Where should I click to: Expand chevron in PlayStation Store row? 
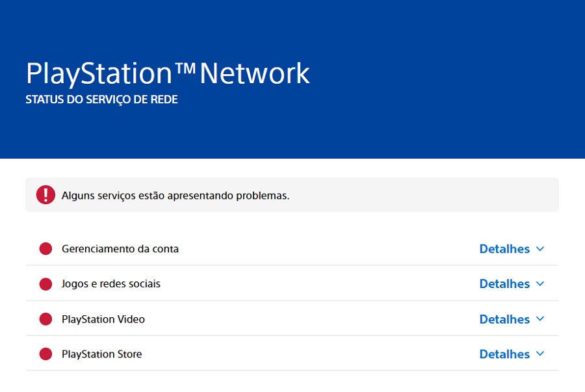click(540, 354)
